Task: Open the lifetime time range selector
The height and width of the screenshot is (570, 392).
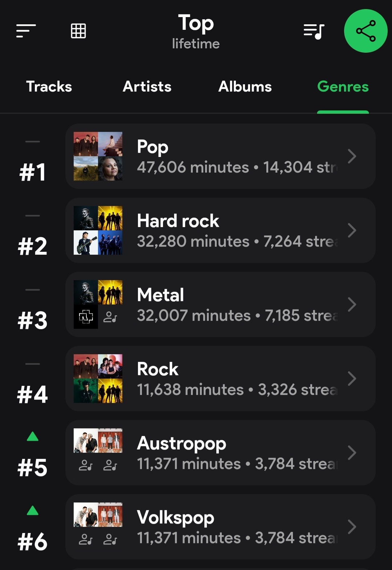Action: tap(196, 44)
